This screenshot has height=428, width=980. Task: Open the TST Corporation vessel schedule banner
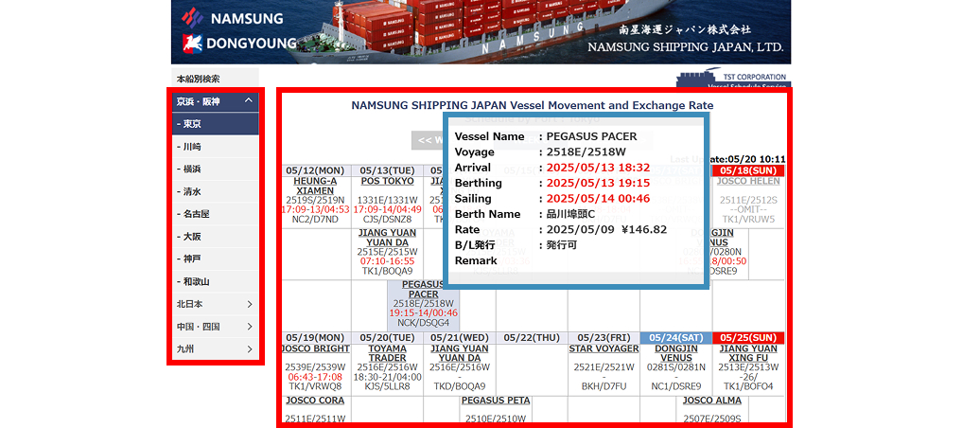[733, 79]
